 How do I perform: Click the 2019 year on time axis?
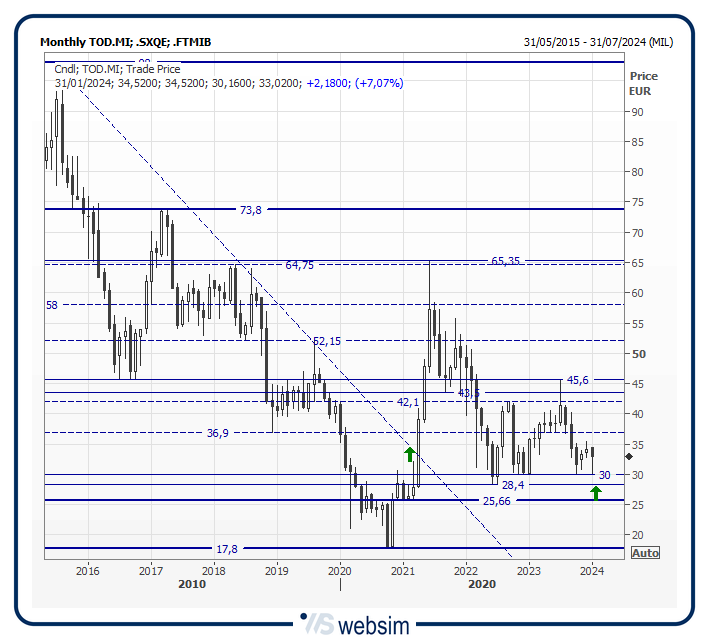point(277,571)
